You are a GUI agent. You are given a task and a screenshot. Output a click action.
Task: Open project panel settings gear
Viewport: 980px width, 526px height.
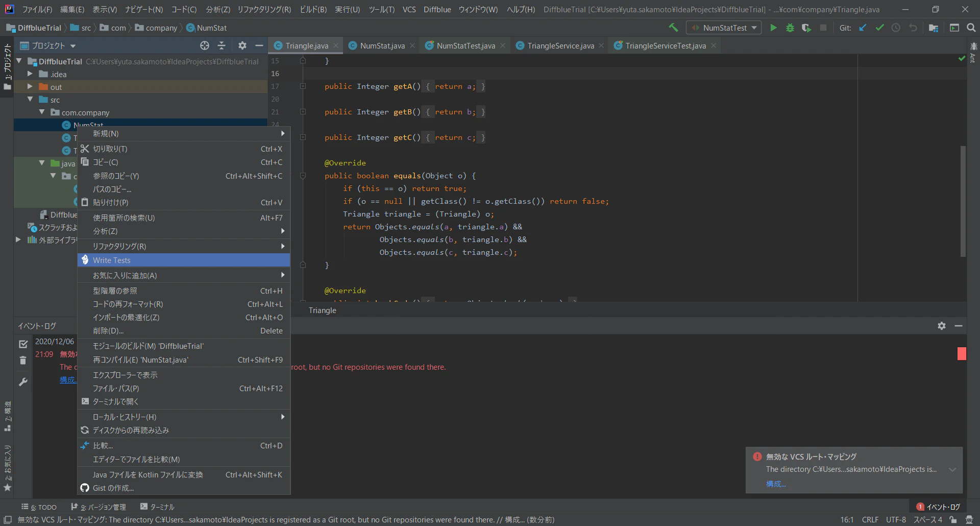tap(242, 46)
